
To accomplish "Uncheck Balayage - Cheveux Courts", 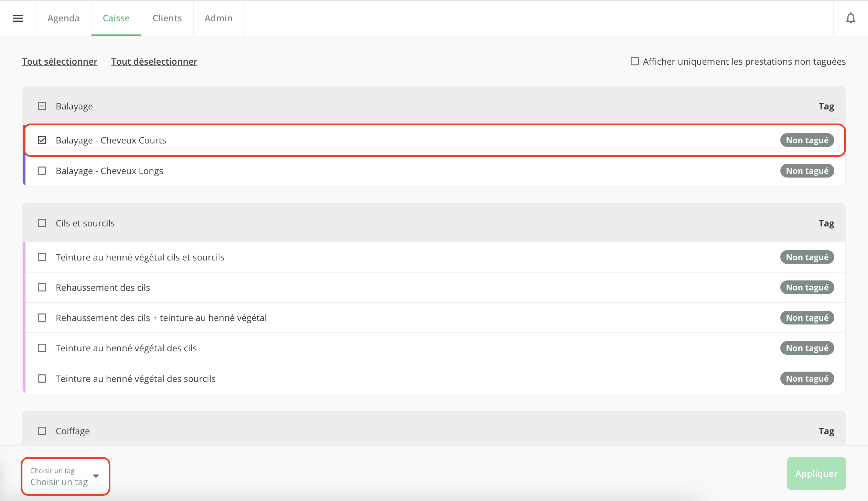I will (42, 140).
